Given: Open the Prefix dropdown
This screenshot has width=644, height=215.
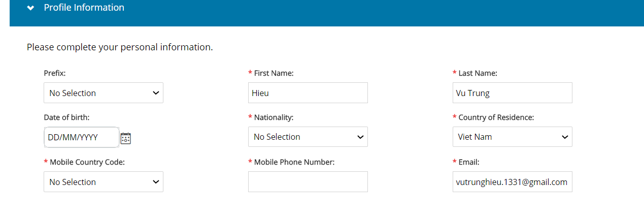Looking at the screenshot, I should pyautogui.click(x=104, y=93).
